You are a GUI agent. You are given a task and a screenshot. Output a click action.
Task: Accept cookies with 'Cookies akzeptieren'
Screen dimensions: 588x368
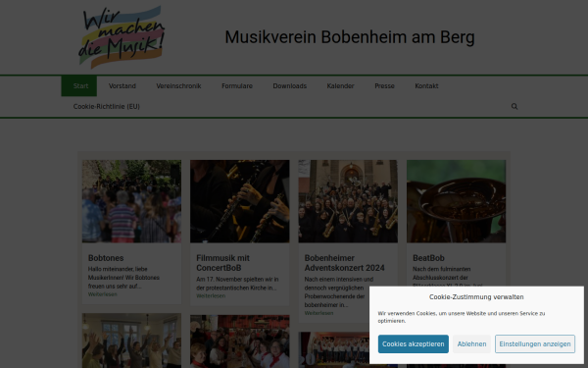pyautogui.click(x=414, y=344)
